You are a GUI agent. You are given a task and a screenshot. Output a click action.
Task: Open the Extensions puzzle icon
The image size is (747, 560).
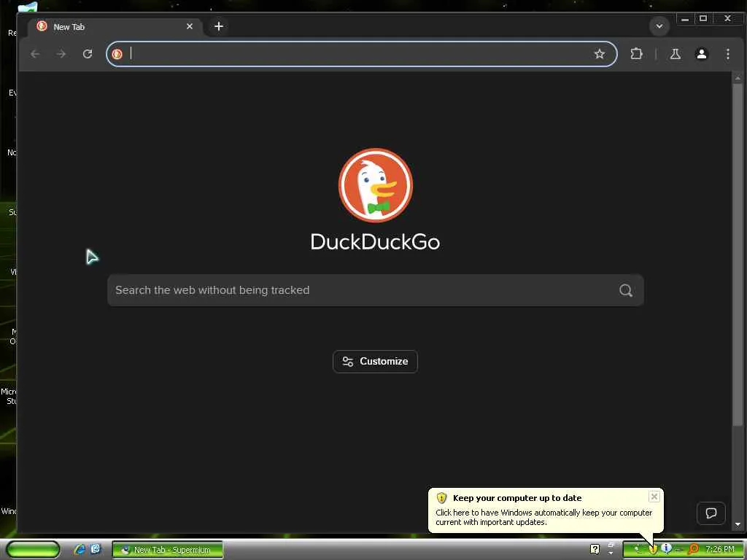[x=636, y=54]
